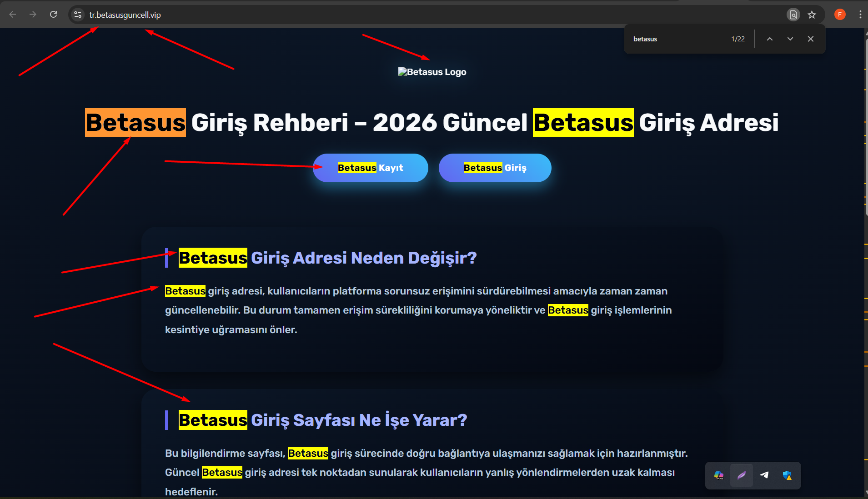Click the text 'kesintiye uğramasını önler.'

231,329
